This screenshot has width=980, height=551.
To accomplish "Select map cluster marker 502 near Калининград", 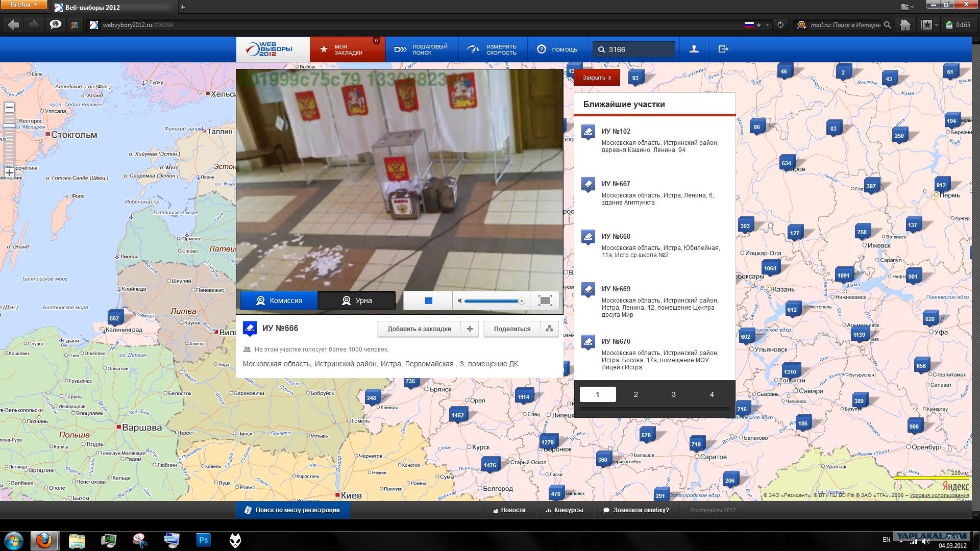I will 114,318.
